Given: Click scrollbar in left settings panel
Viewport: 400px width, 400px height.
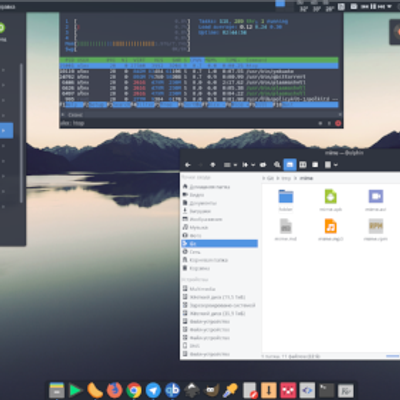Looking at the screenshot, I should [x=21, y=133].
